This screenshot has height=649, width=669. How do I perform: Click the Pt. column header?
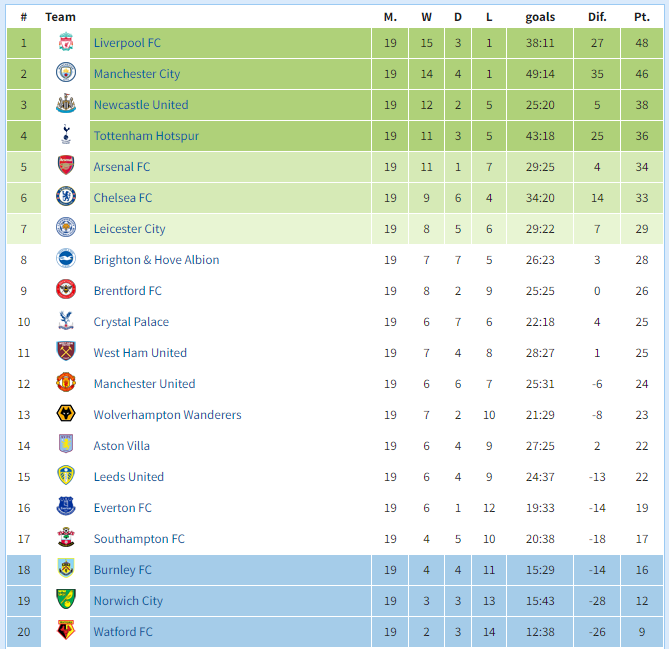coord(642,17)
